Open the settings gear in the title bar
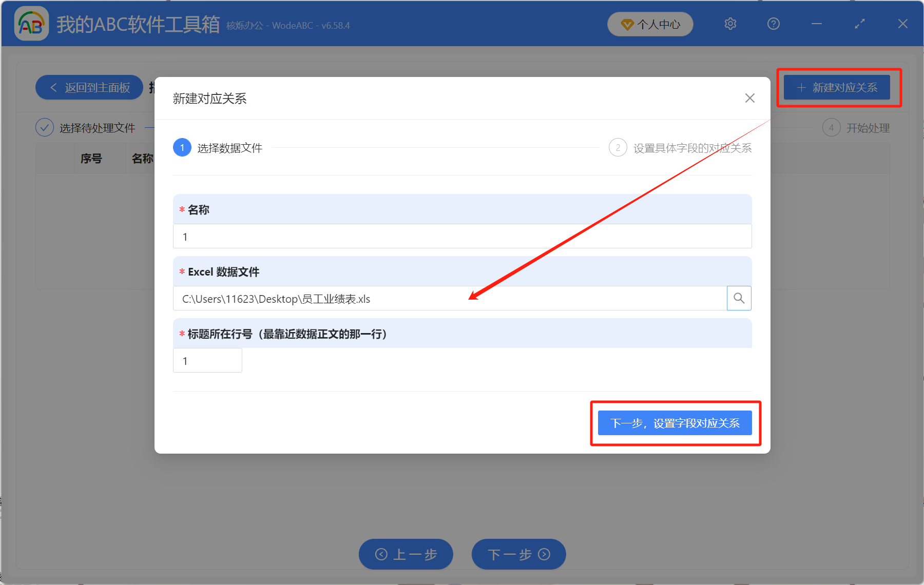Screen dimensions: 924x585 click(730, 24)
